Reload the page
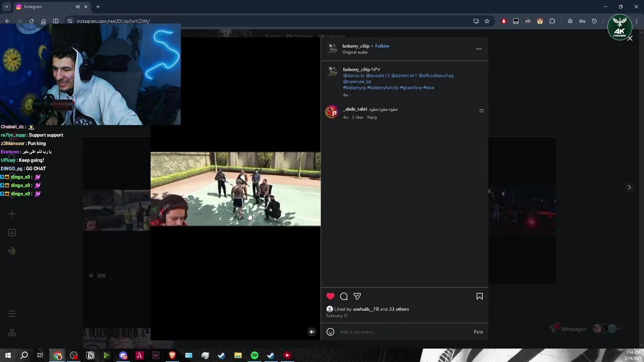 click(31, 21)
